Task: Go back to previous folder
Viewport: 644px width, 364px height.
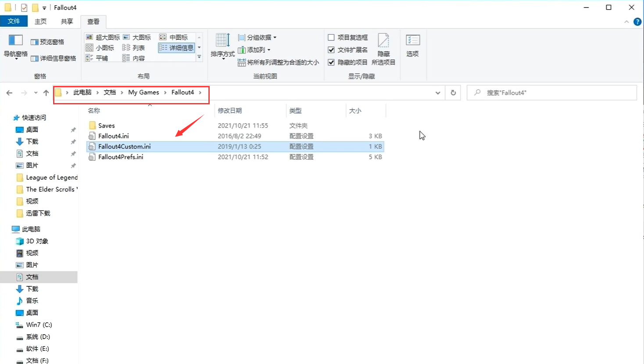Action: point(9,93)
